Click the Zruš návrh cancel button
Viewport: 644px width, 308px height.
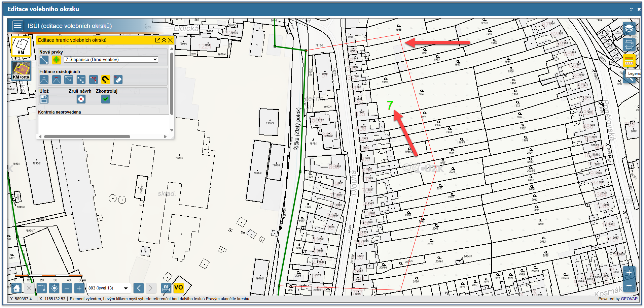(81, 99)
